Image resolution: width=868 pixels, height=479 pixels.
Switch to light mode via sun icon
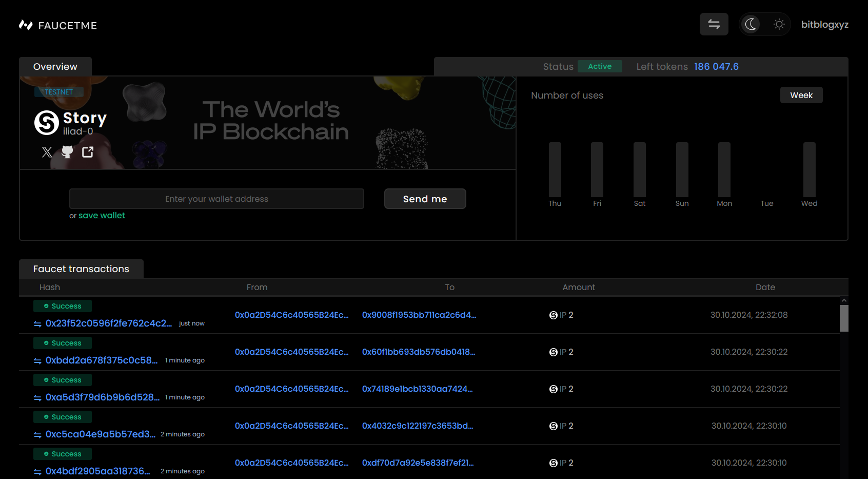tap(779, 24)
